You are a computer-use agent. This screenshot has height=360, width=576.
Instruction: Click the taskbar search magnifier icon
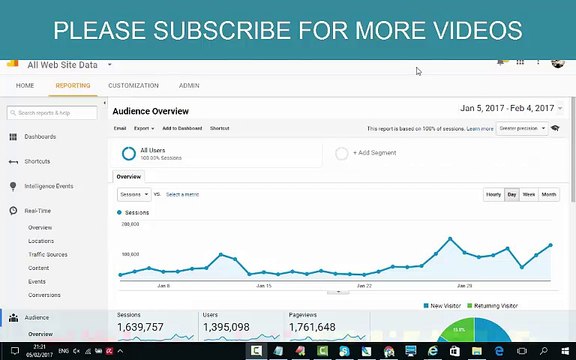[543, 351]
